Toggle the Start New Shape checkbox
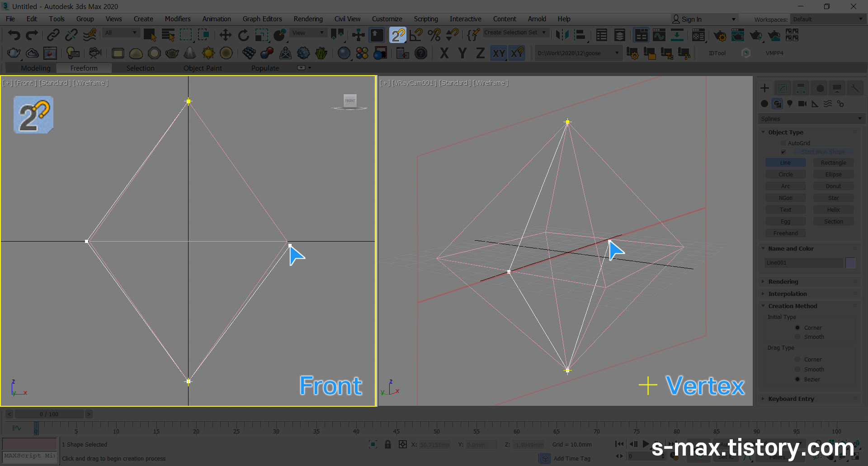This screenshot has height=466, width=868. click(x=783, y=152)
